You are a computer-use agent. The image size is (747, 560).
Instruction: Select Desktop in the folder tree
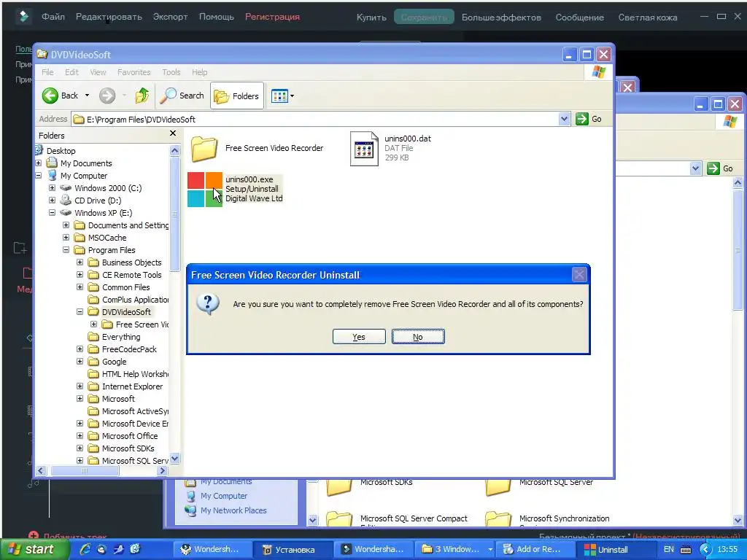point(61,150)
